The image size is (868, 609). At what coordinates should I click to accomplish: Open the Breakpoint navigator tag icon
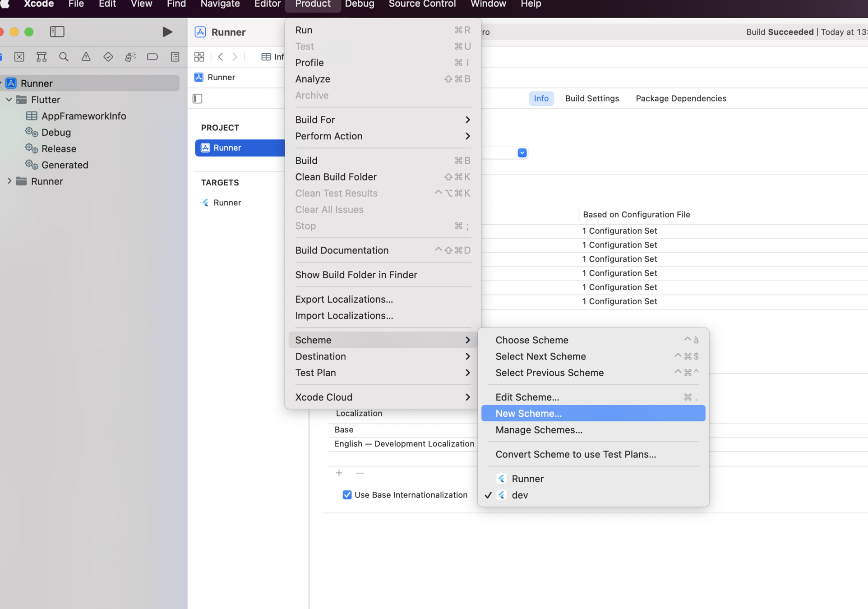click(152, 57)
